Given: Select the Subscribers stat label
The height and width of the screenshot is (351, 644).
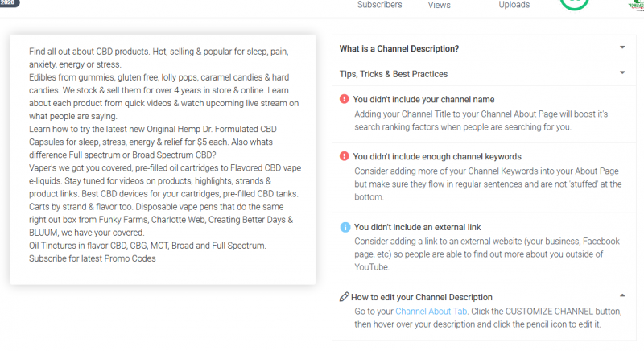Looking at the screenshot, I should point(379,5).
